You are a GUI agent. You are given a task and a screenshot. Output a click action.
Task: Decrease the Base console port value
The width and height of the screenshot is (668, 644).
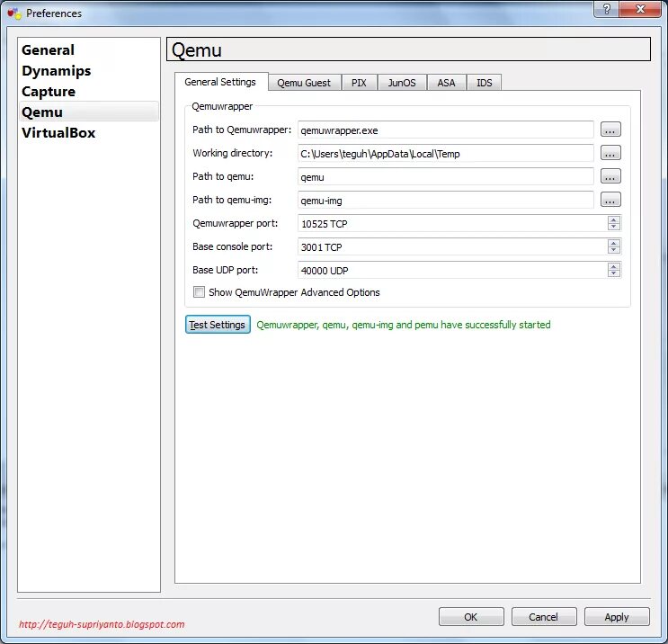[613, 250]
